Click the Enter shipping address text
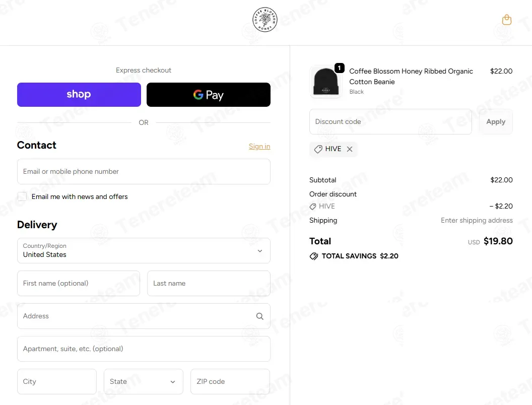Screen dimensions: 532x405 pyautogui.click(x=477, y=221)
